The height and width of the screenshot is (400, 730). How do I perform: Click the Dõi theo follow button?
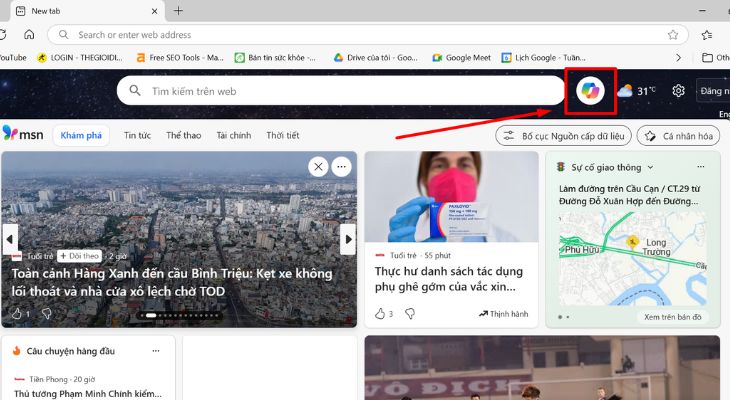(x=80, y=256)
